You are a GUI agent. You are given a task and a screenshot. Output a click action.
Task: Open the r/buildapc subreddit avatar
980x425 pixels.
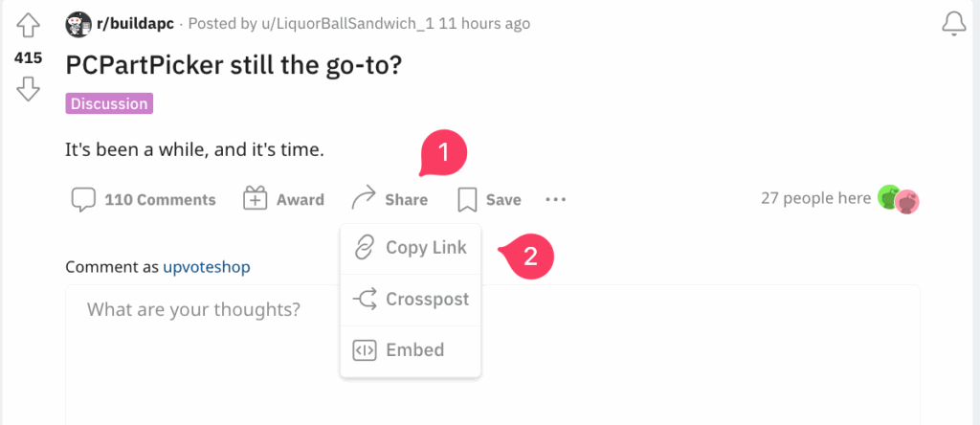pyautogui.click(x=78, y=24)
